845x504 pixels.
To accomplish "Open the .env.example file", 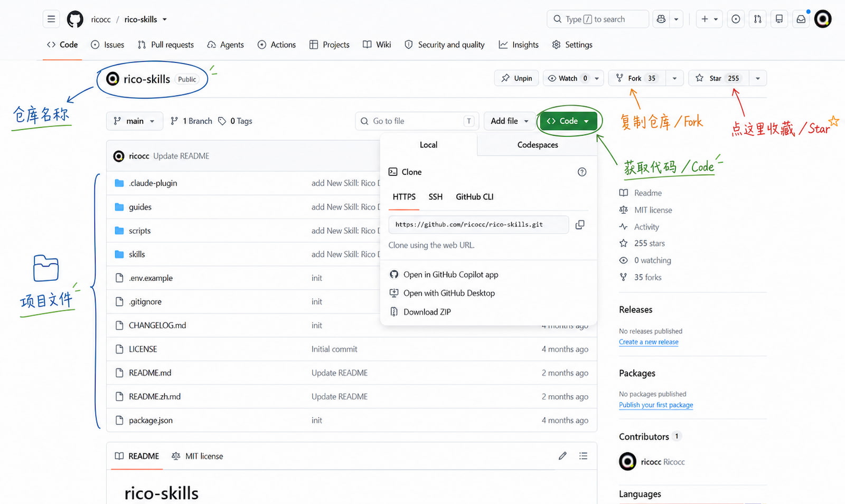I will point(151,278).
